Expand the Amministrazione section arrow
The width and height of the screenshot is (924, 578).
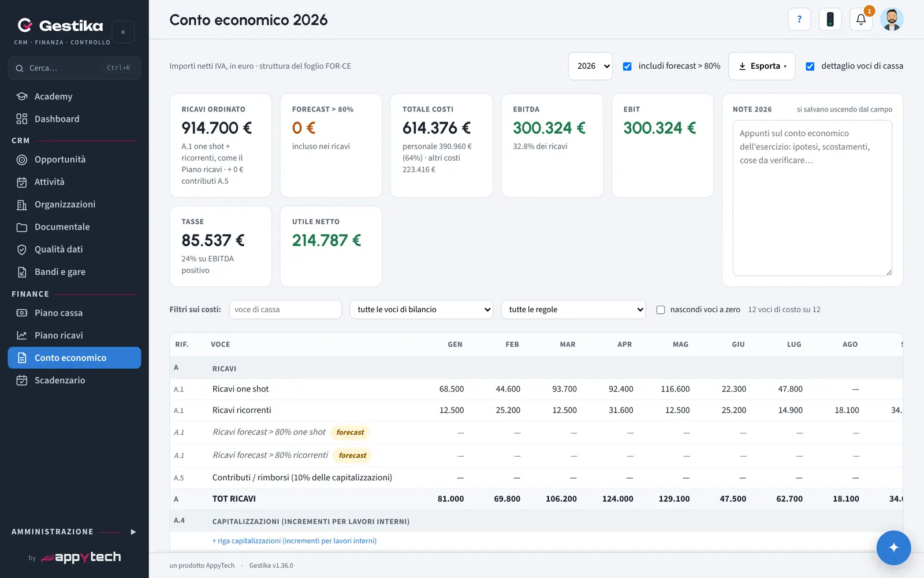pos(133,532)
